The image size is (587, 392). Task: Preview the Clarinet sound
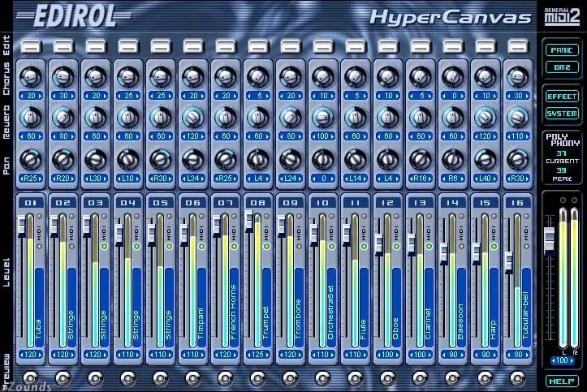pyautogui.click(x=421, y=378)
